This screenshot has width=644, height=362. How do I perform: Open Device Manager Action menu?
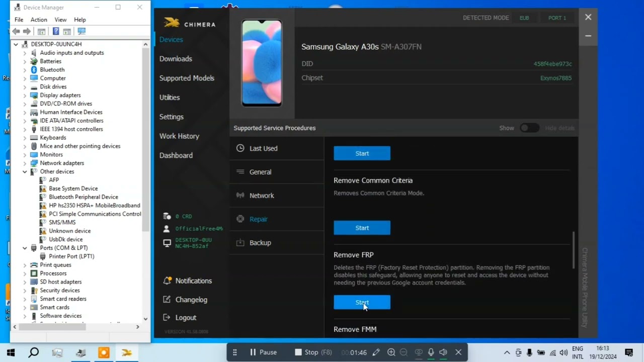pyautogui.click(x=39, y=20)
